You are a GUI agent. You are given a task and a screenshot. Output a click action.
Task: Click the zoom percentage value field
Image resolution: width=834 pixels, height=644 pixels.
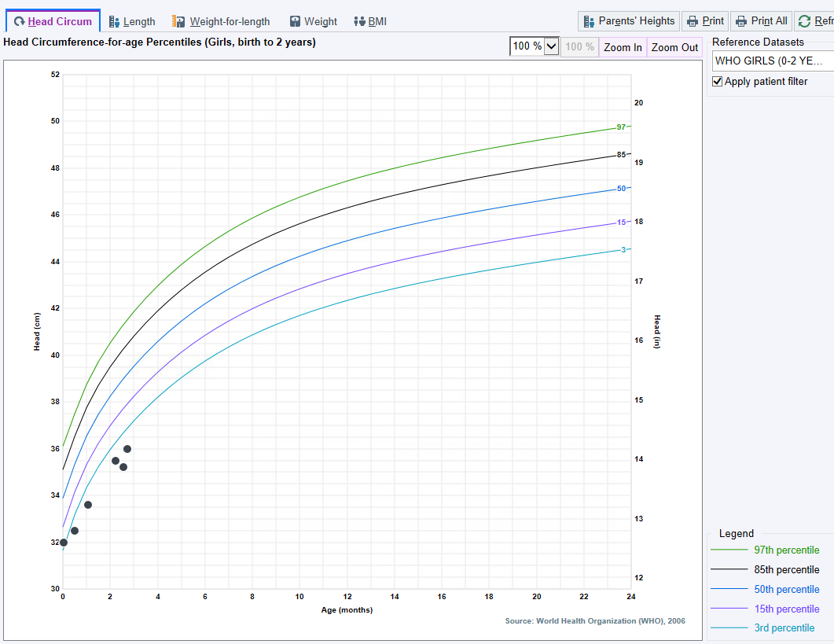click(527, 46)
